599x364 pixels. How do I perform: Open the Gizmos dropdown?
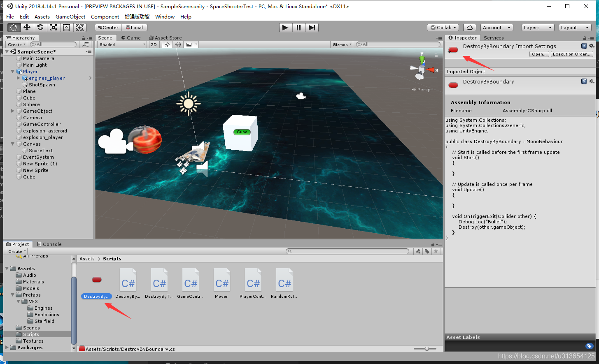click(x=342, y=44)
